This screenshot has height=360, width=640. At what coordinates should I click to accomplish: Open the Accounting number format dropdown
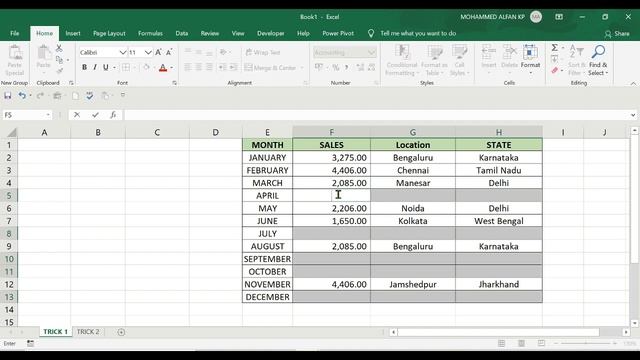click(371, 52)
